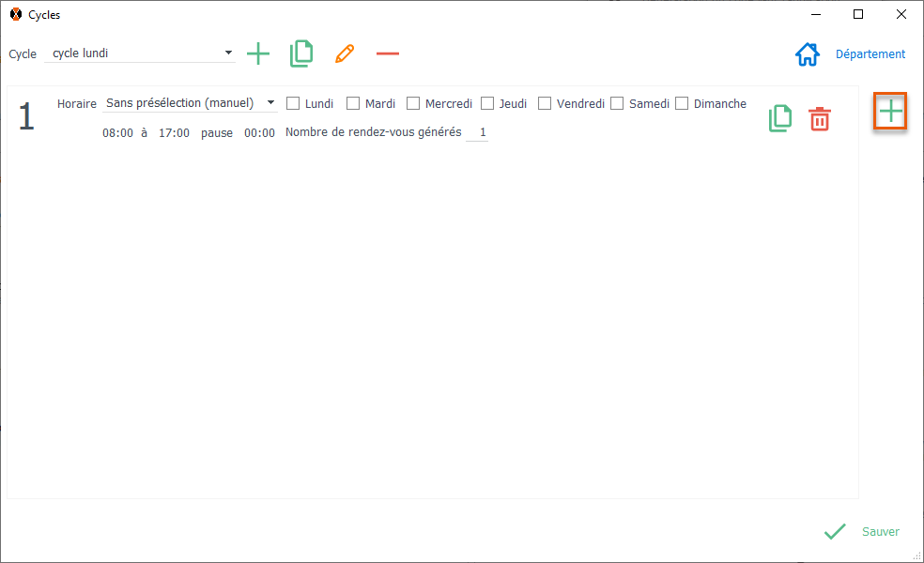
Task: Check the Dimanche checkbox
Action: (x=682, y=104)
